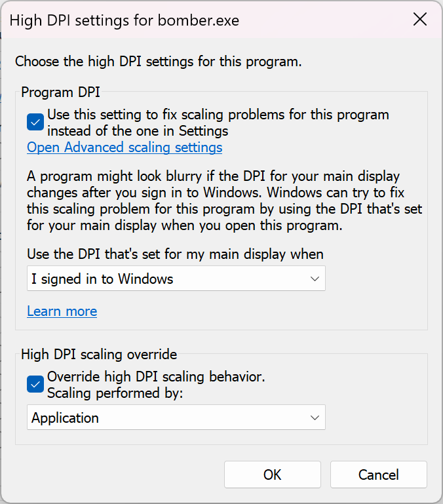Click the 'High DPI scaling override' group heading
This screenshot has width=443, height=504.
click(x=99, y=355)
